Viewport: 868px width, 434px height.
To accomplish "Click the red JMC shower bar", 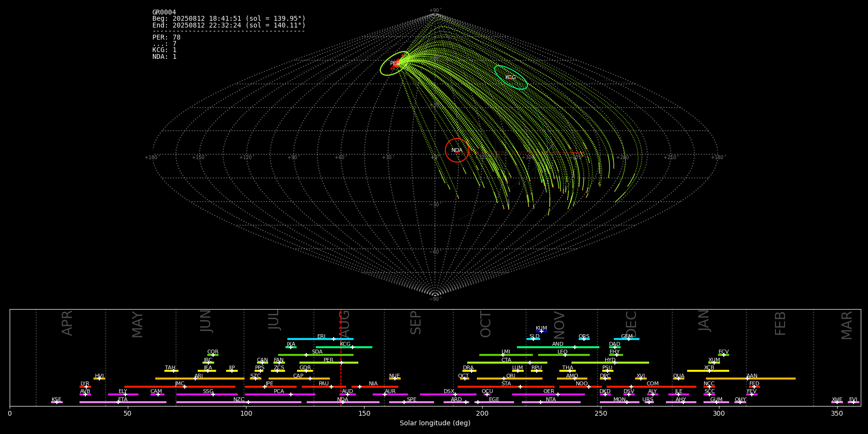I will [x=180, y=386].
